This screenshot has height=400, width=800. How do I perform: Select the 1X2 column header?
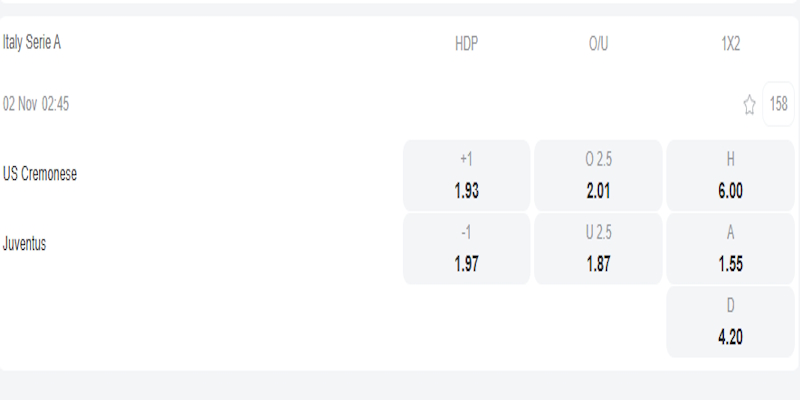[730, 44]
